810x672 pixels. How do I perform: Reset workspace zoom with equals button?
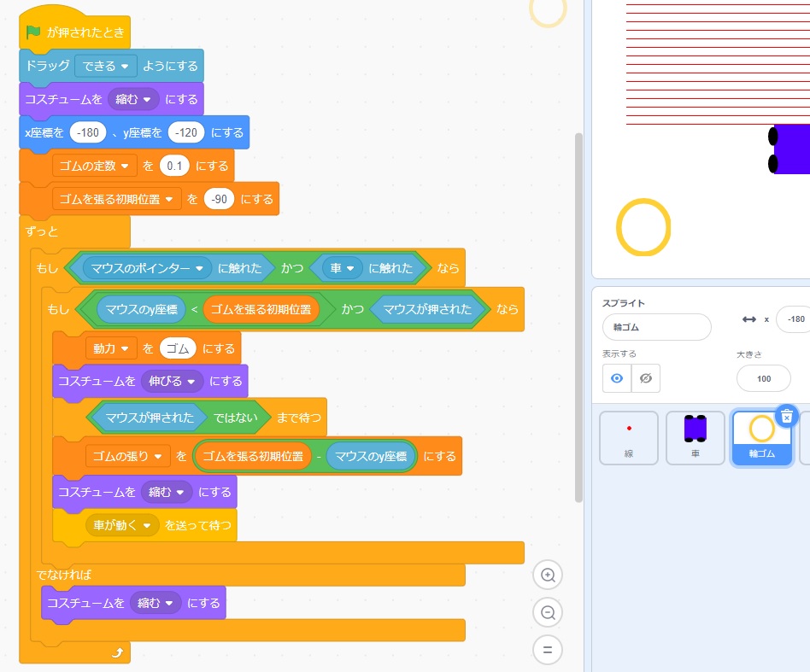point(548,650)
